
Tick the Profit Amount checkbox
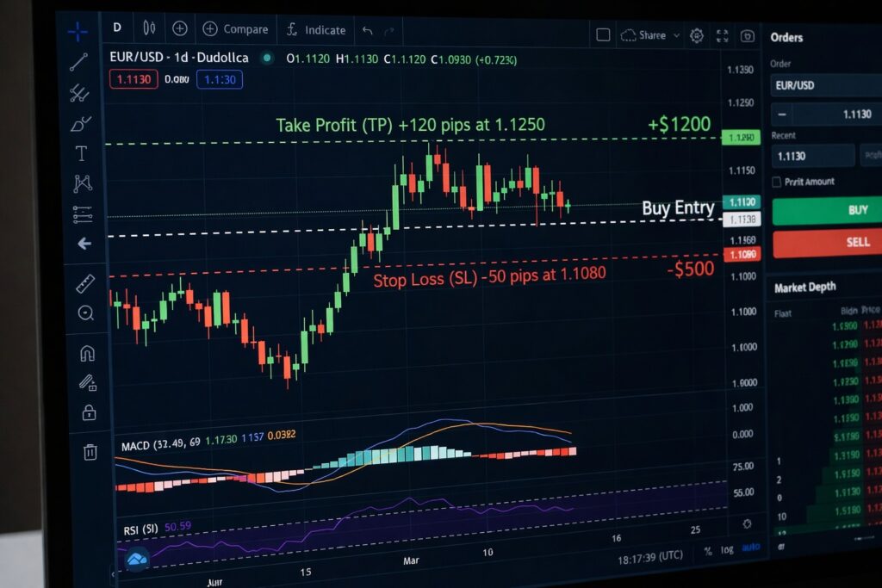pyautogui.click(x=777, y=182)
